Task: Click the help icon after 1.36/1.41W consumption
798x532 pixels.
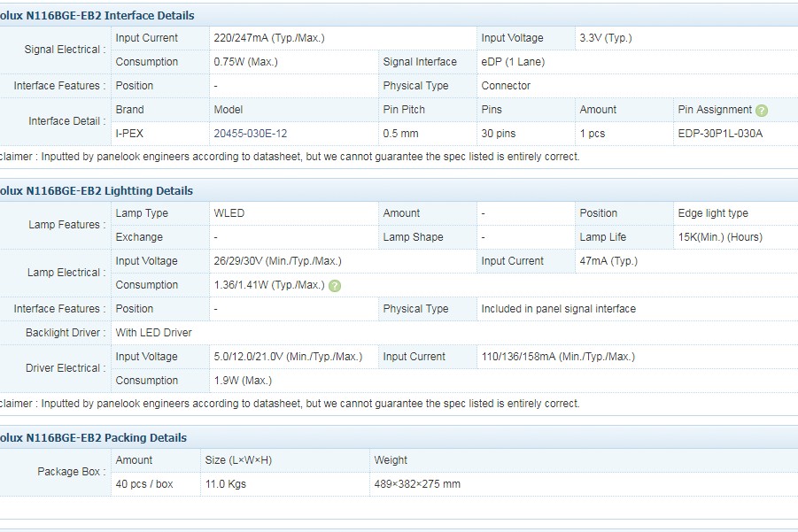Action: pos(335,286)
